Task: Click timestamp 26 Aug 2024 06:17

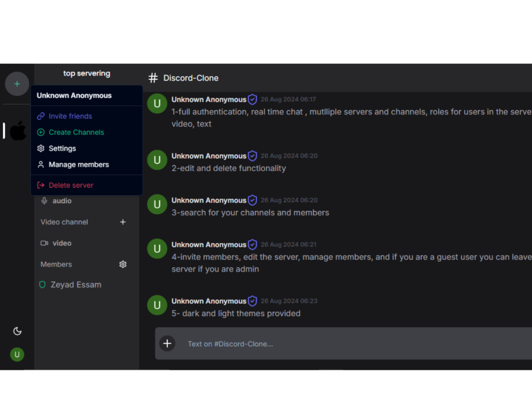Action: [288, 99]
